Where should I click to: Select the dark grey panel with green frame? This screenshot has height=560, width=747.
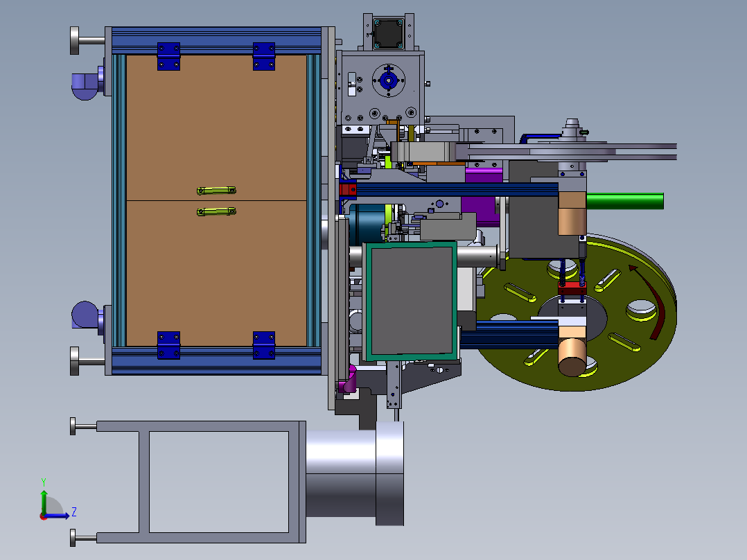[x=411, y=301]
